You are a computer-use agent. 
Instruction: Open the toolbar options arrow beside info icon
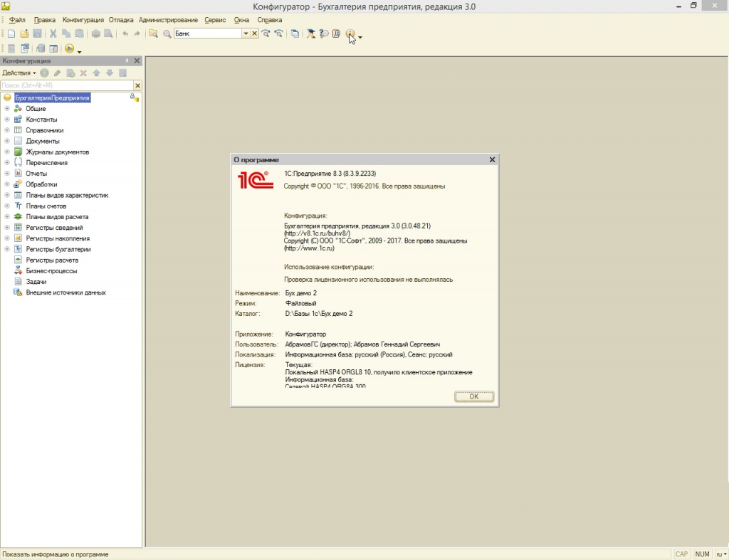click(360, 37)
